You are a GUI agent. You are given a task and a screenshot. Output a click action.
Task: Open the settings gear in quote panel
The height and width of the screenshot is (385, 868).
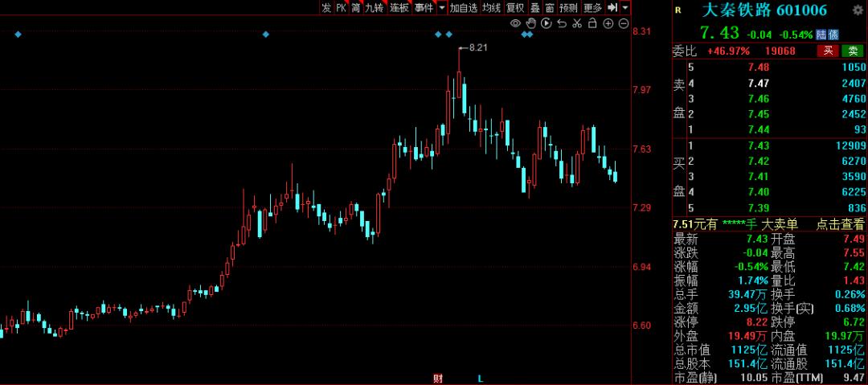click(858, 10)
